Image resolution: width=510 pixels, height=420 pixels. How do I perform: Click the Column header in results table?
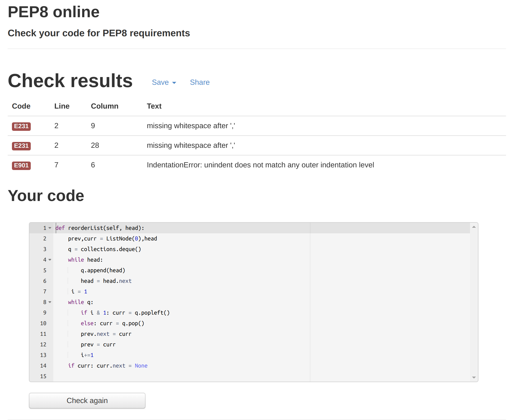[104, 106]
